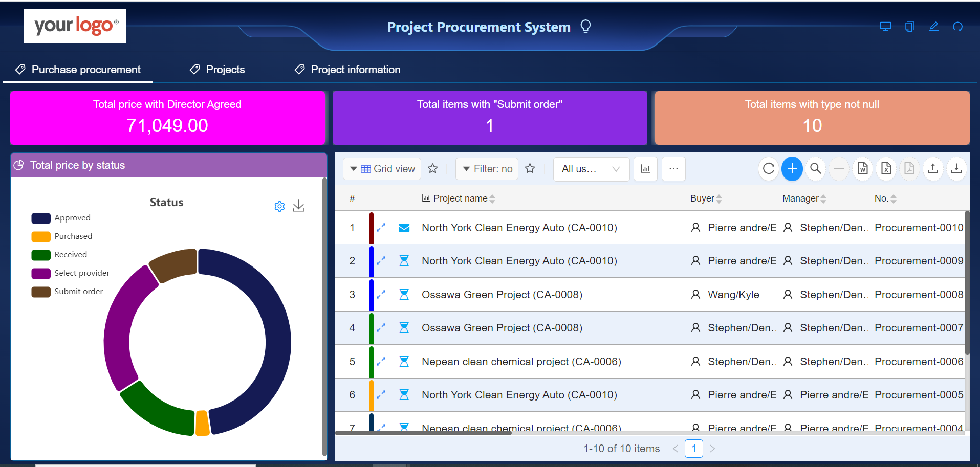
Task: Click the lightbulb icon beside the system title
Action: 586,26
